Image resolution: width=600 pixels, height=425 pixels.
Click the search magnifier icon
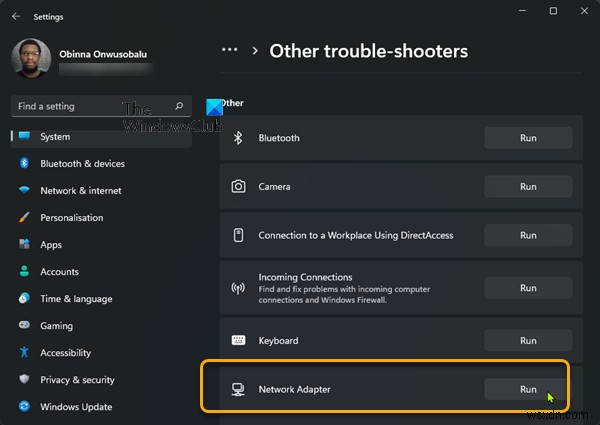tap(179, 106)
